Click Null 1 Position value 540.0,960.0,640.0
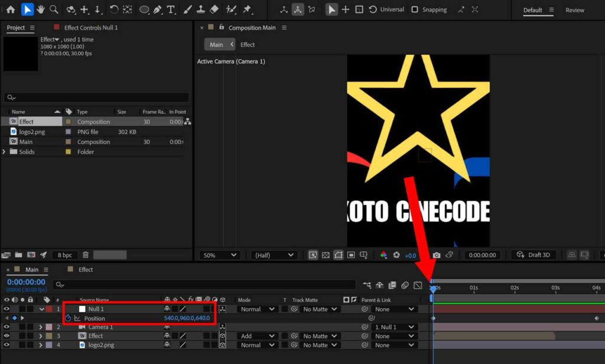The image size is (605, 364). click(x=187, y=318)
